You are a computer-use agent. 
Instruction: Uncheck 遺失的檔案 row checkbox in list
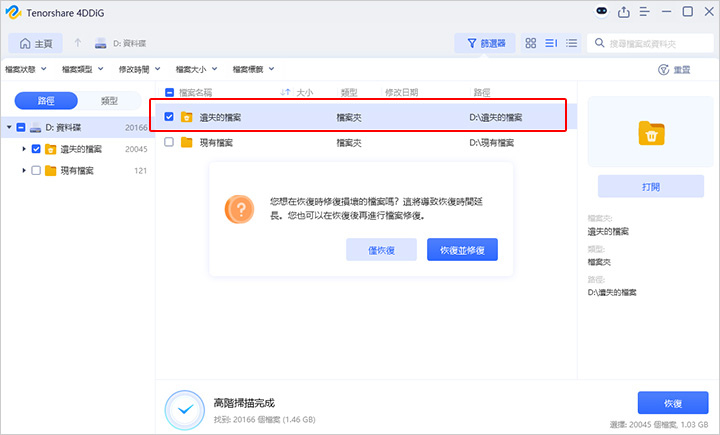[169, 117]
